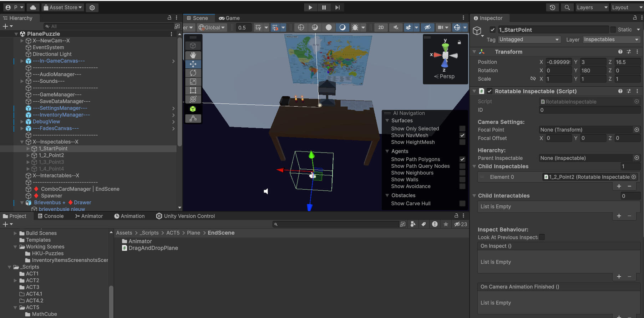This screenshot has width=644, height=318.
Task: Click the Pause button
Action: 324,7
